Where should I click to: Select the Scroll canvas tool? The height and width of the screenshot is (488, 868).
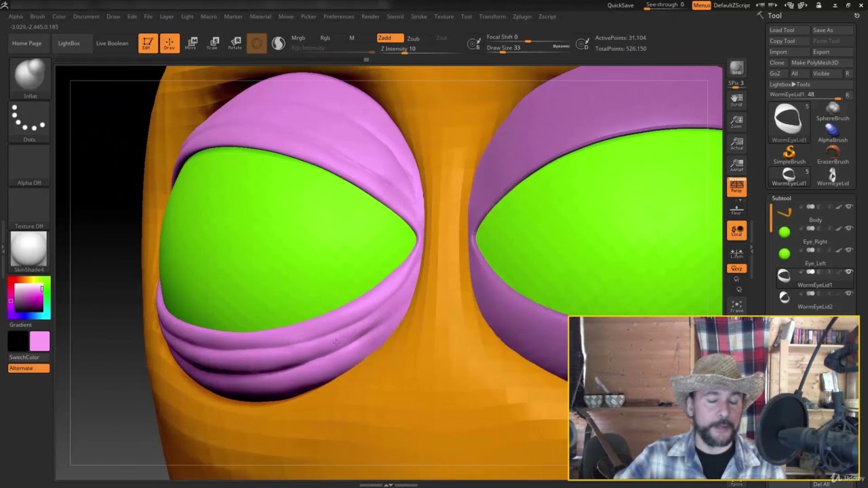[736, 100]
